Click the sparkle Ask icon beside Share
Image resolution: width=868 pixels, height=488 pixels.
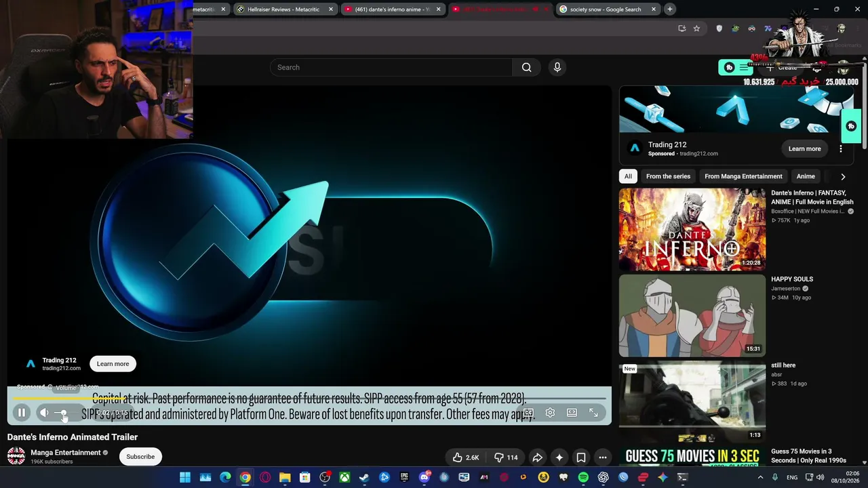(559, 457)
